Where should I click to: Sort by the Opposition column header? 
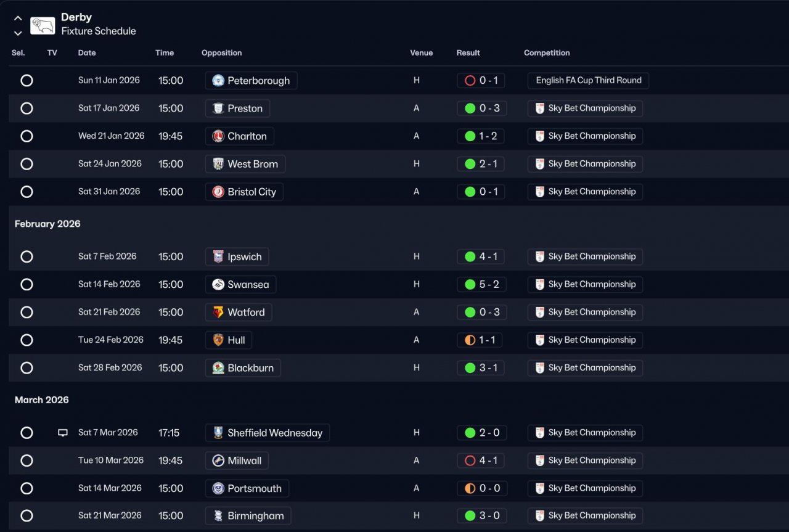(x=221, y=53)
